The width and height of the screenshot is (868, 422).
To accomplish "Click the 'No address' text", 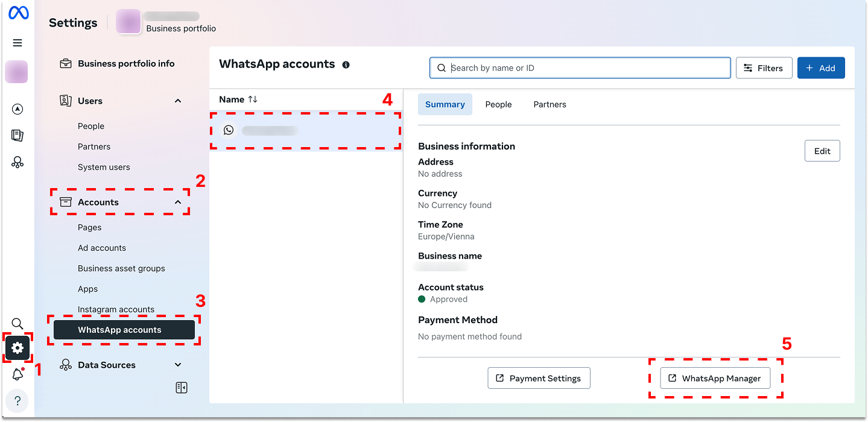I will pos(440,174).
